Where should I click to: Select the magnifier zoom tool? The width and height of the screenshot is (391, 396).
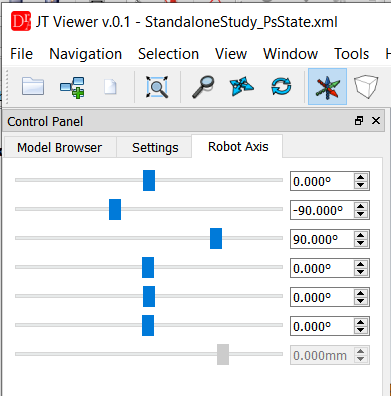203,87
